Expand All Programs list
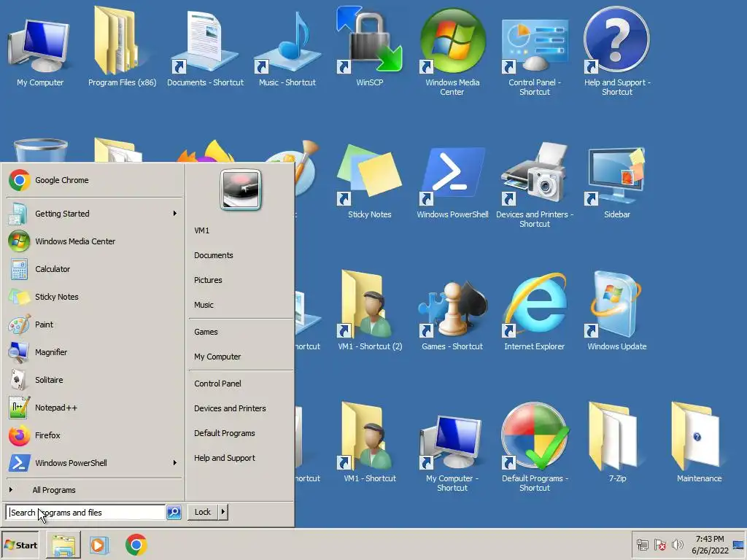This screenshot has height=560, width=747. tap(95, 490)
